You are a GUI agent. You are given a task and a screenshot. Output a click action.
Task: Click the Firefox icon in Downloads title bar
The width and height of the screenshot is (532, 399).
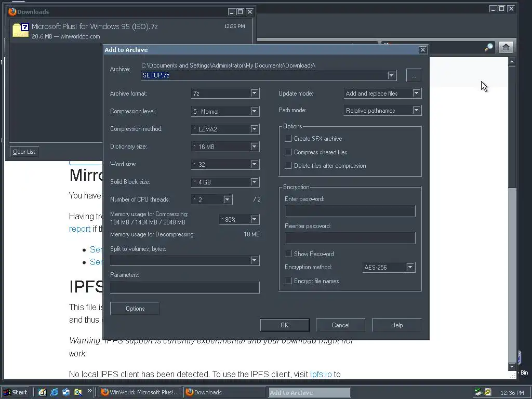click(12, 11)
